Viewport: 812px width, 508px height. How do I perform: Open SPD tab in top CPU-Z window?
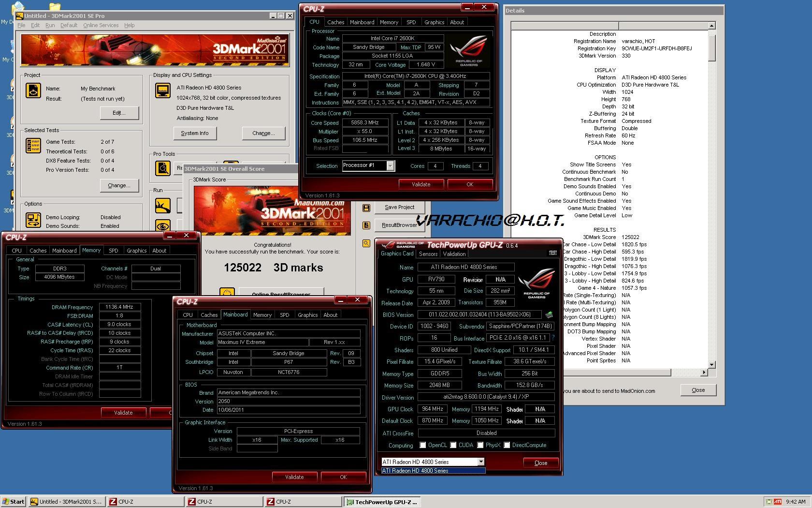tap(411, 22)
